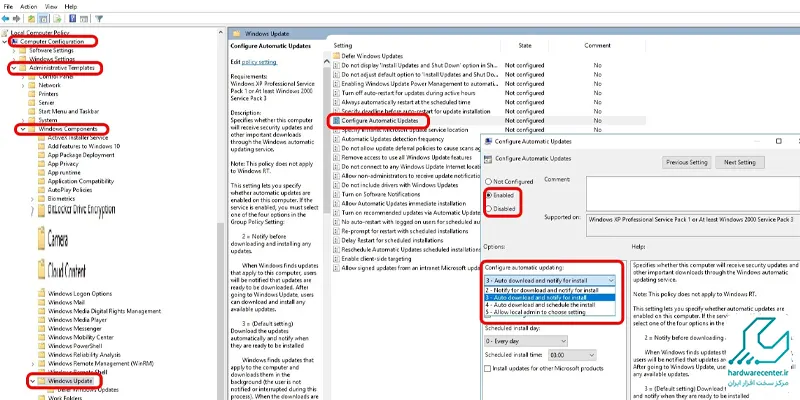800x400 pixels.
Task: Click the Windows Media Player folder icon
Action: pyautogui.click(x=41, y=320)
